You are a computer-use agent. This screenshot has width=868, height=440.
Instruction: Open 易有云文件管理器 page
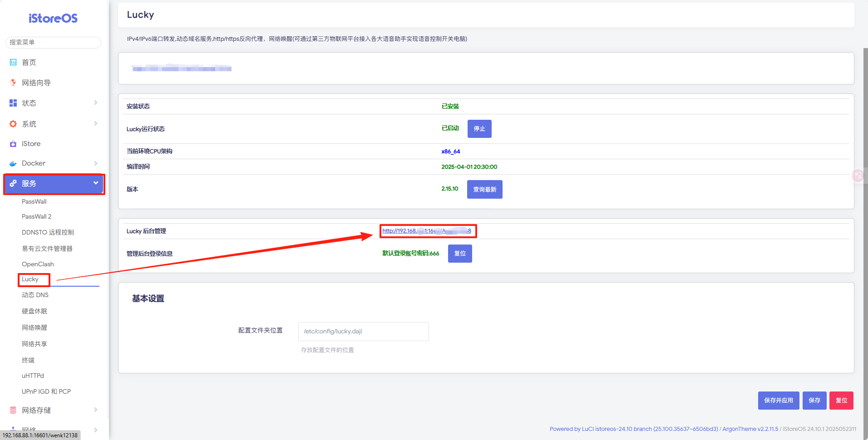tap(47, 249)
